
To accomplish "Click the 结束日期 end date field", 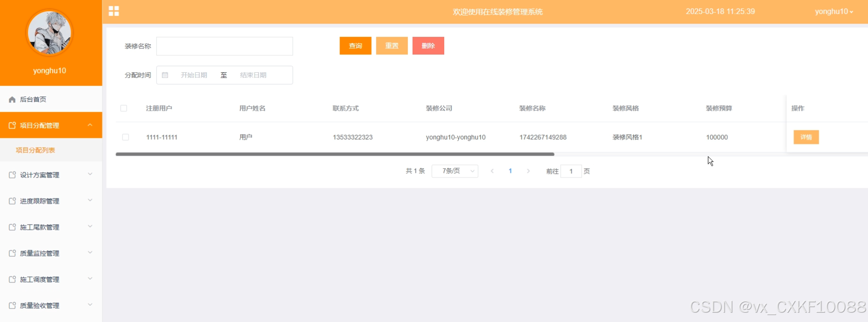I will click(x=253, y=75).
